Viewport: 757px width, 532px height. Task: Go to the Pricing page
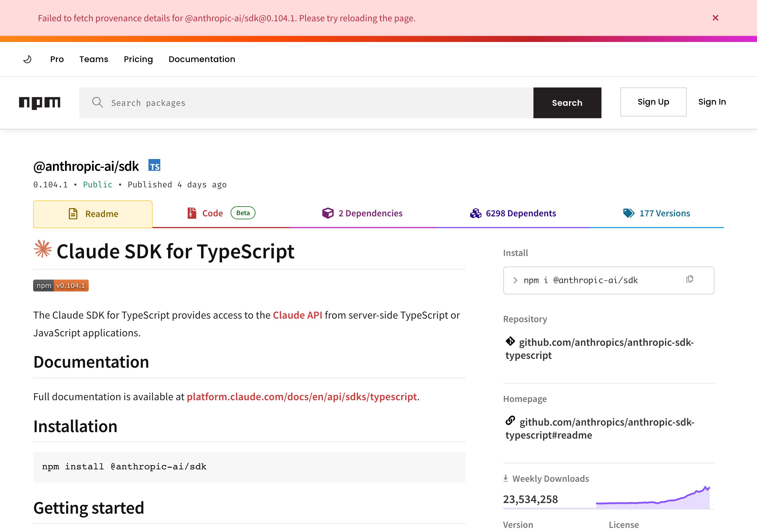(138, 59)
